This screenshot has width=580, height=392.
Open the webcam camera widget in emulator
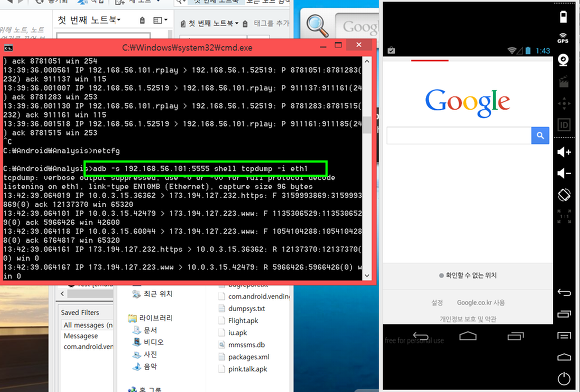coord(563,60)
